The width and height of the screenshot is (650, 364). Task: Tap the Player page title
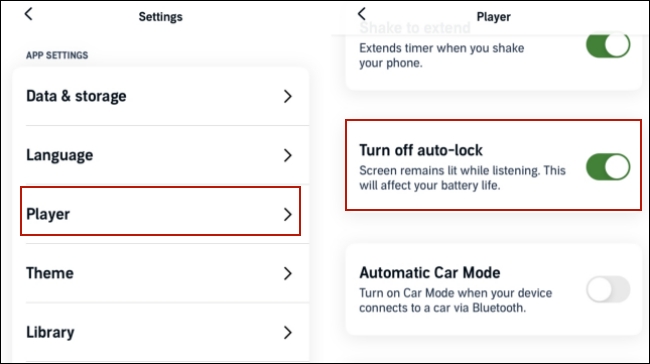coord(493,17)
